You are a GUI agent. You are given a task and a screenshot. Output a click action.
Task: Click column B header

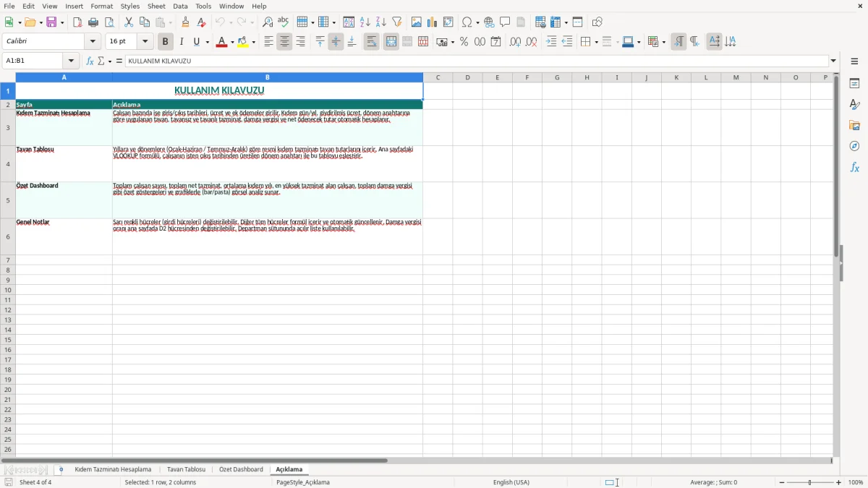268,77
